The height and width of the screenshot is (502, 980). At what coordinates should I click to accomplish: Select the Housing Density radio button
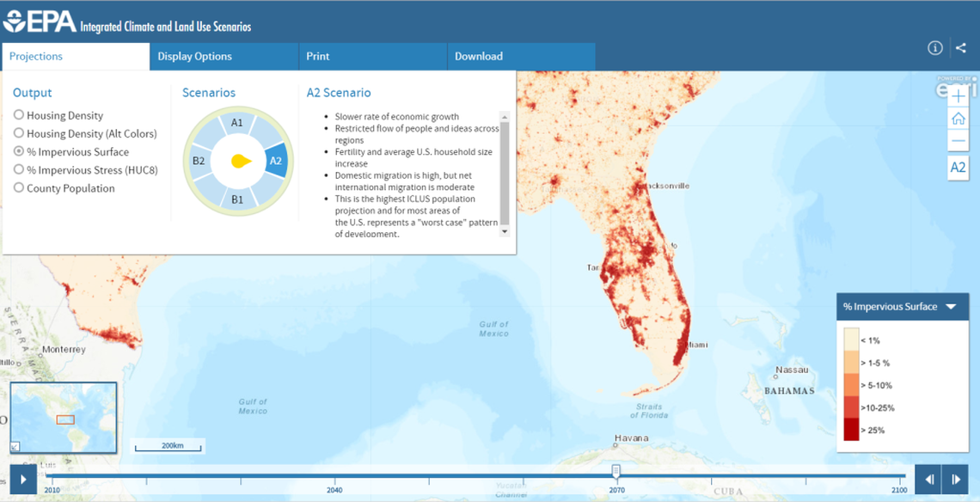(18, 114)
